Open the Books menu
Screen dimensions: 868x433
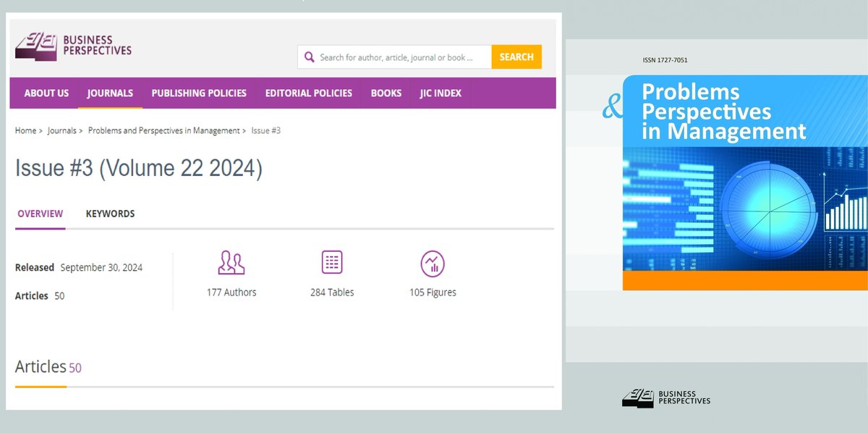[x=386, y=93]
